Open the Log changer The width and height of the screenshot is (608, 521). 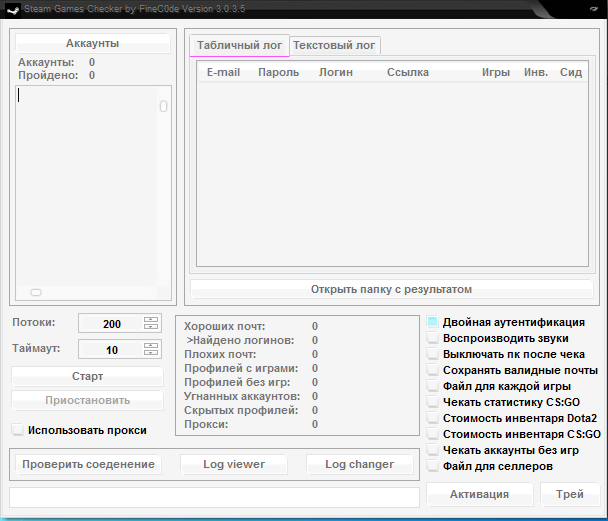[x=359, y=464]
